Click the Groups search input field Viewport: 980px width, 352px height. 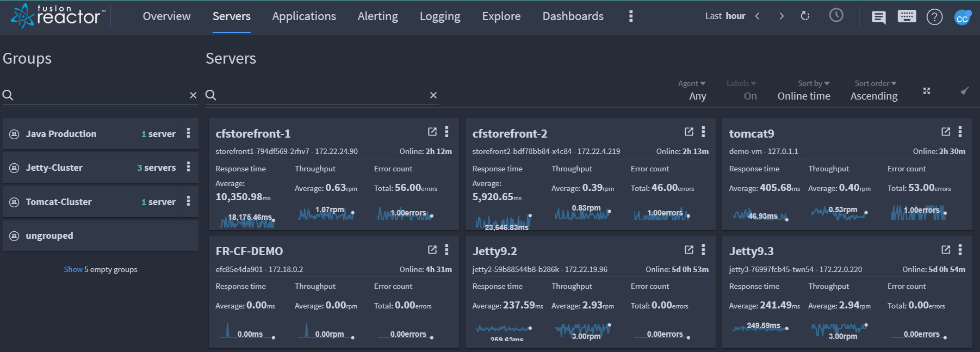click(x=101, y=95)
